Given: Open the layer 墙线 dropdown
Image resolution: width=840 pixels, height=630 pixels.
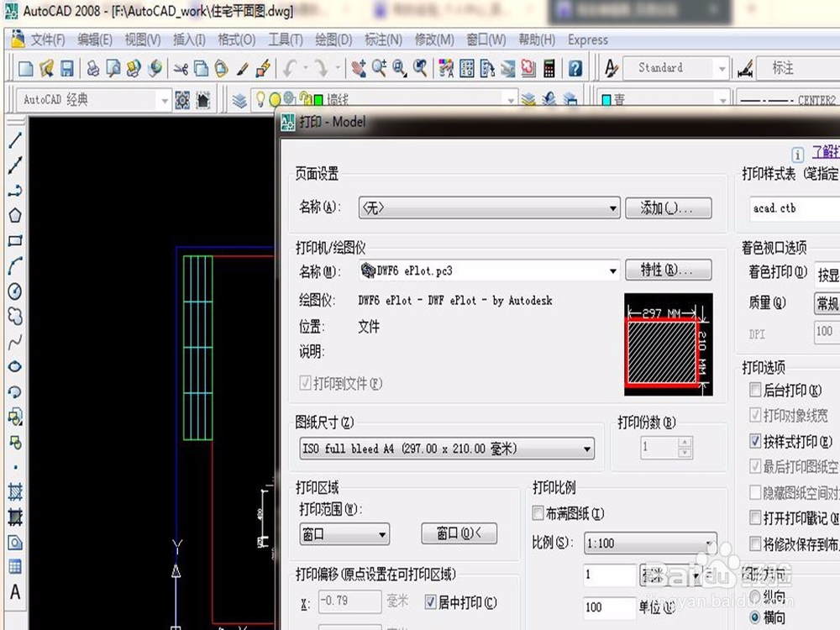Looking at the screenshot, I should pyautogui.click(x=383, y=100).
